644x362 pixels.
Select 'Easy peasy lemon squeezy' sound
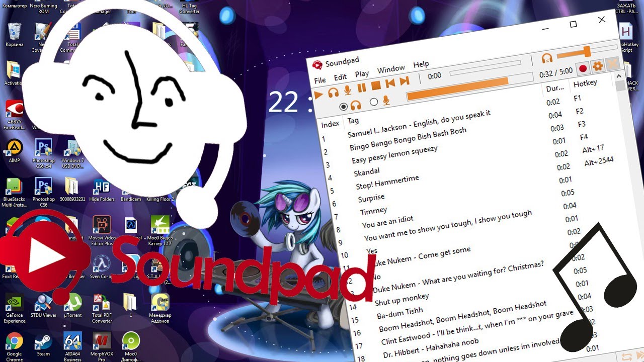(x=395, y=154)
